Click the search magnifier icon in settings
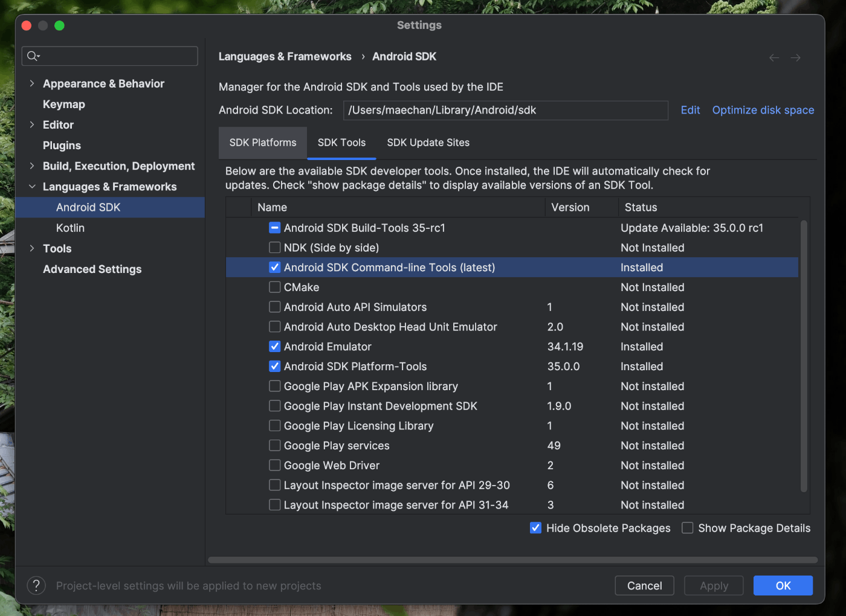This screenshot has height=616, width=846. coord(33,56)
